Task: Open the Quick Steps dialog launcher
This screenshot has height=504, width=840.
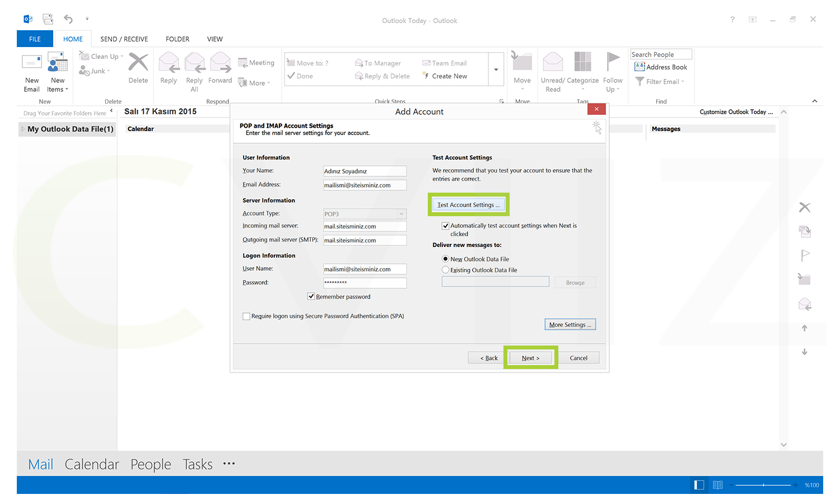Action: click(502, 101)
